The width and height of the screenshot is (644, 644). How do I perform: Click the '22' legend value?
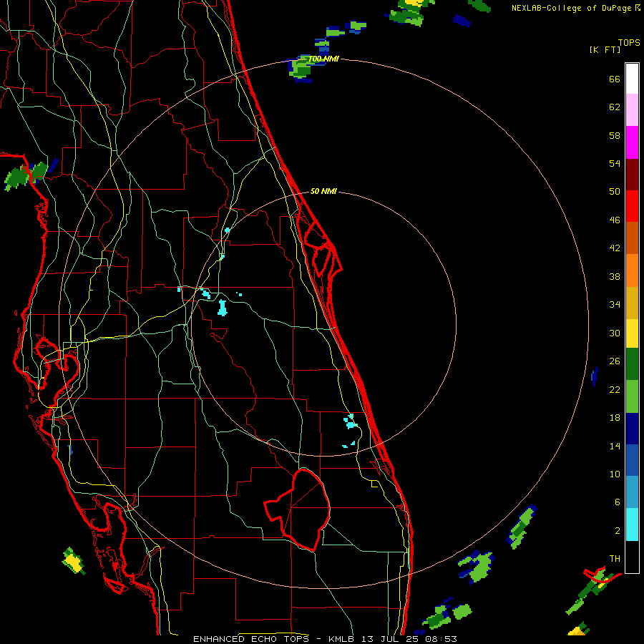615,389
